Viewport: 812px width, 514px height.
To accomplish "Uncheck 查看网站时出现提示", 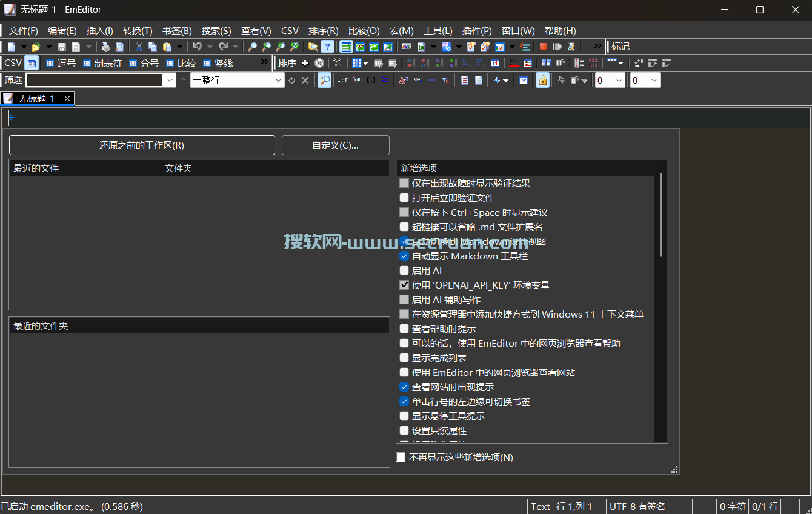I will point(404,387).
